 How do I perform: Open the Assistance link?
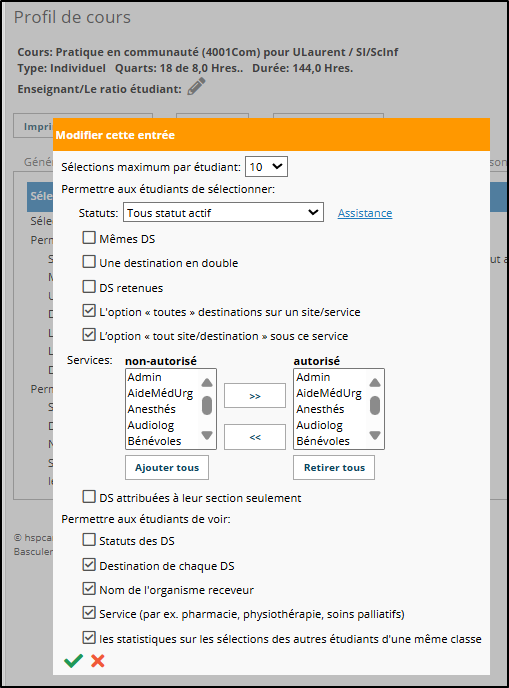(365, 213)
